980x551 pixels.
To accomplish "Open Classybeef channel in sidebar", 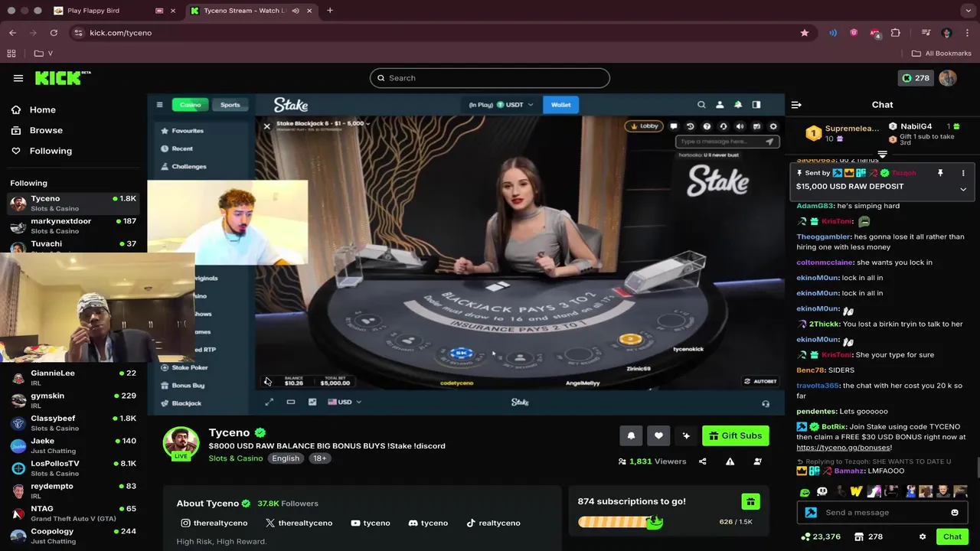I will [73, 422].
